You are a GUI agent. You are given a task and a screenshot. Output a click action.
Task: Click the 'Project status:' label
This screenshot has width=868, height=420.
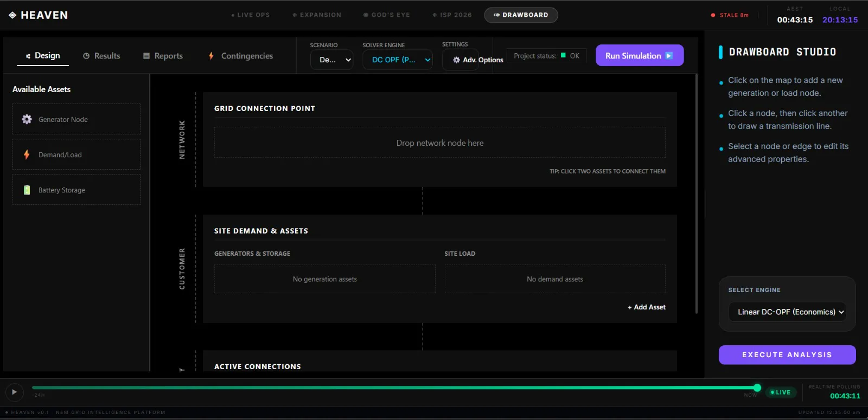pos(535,56)
